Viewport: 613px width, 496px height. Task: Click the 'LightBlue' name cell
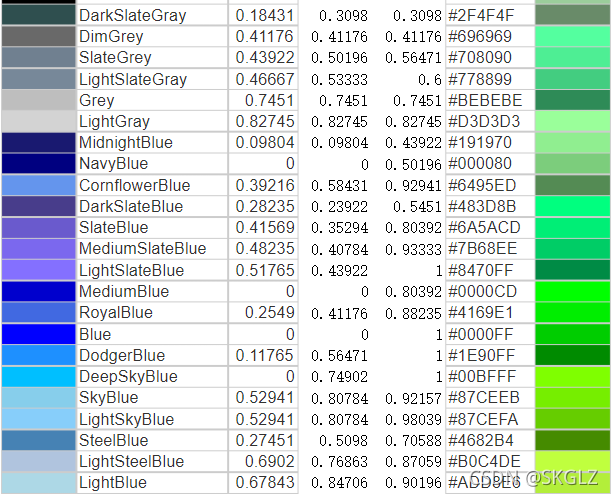152,482
